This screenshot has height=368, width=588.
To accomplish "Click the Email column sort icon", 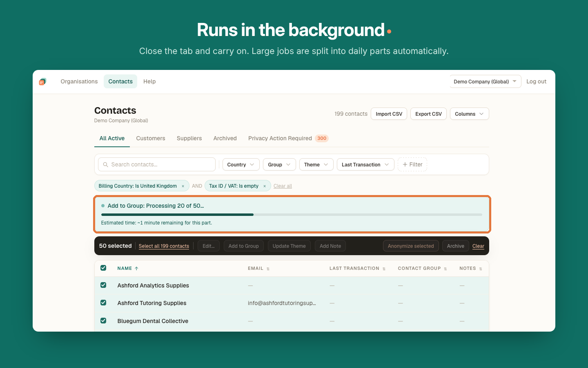I will point(268,269).
